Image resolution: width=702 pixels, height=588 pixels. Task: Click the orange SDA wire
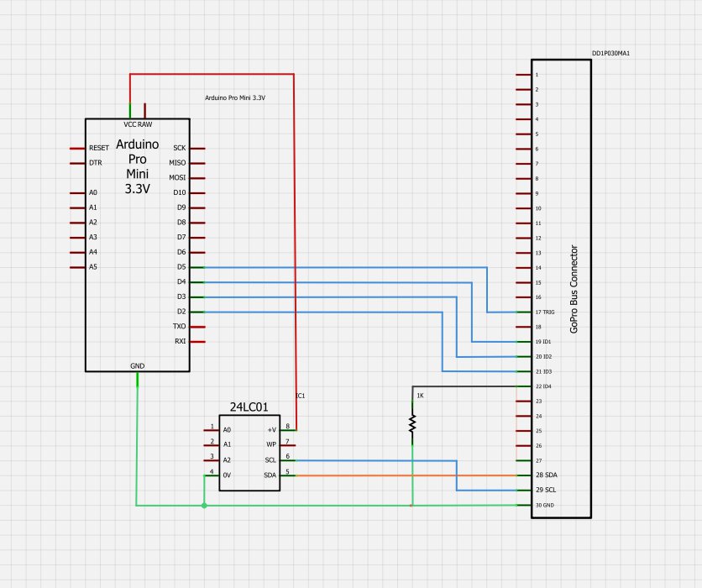403,475
